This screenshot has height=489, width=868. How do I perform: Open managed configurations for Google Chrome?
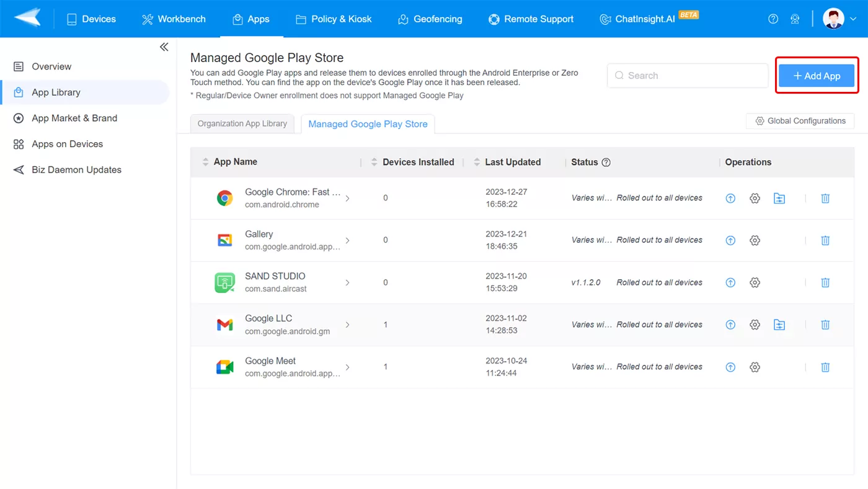[779, 199]
